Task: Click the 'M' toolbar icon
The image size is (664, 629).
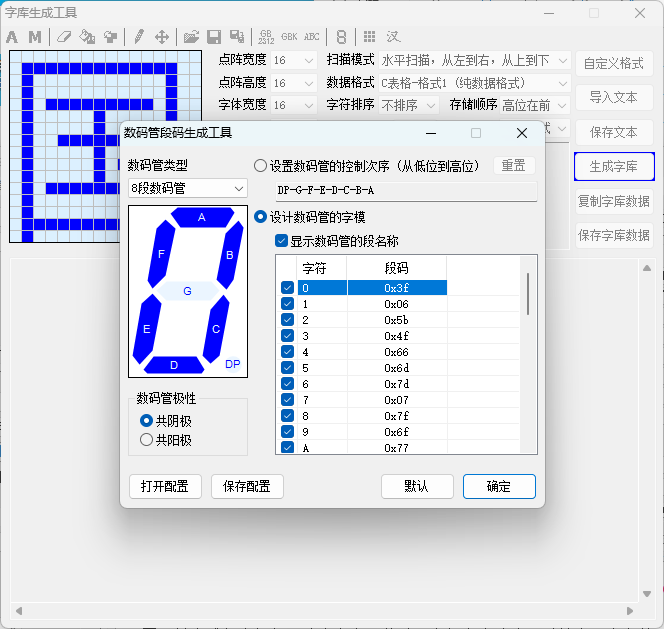Action: (35, 37)
